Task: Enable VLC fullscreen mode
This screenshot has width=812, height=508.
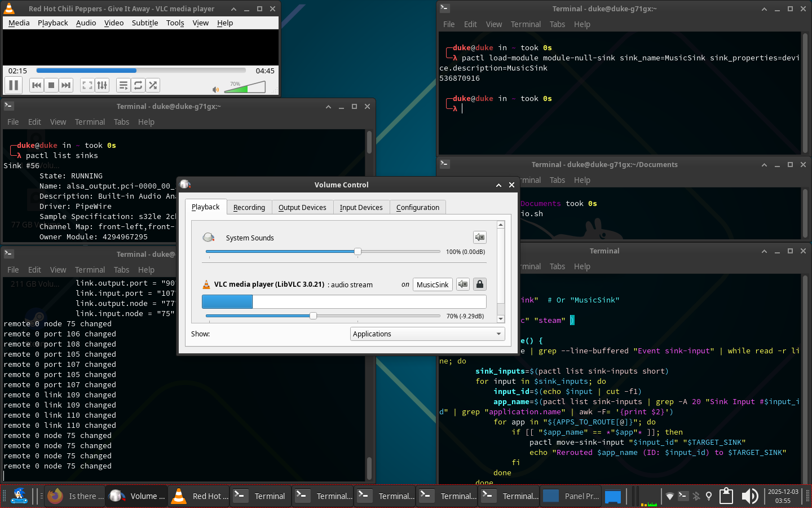Action: [87, 85]
